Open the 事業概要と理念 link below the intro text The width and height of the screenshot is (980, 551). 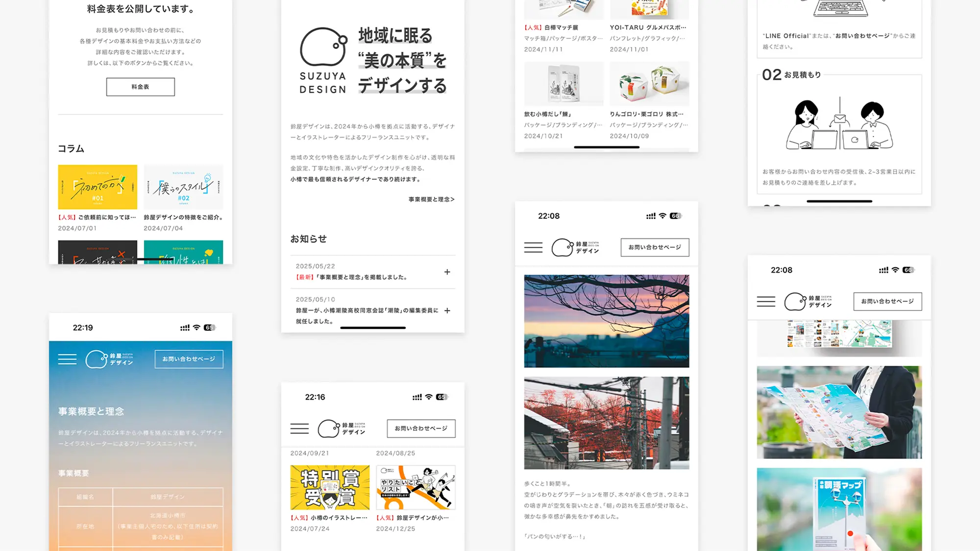[x=431, y=199]
